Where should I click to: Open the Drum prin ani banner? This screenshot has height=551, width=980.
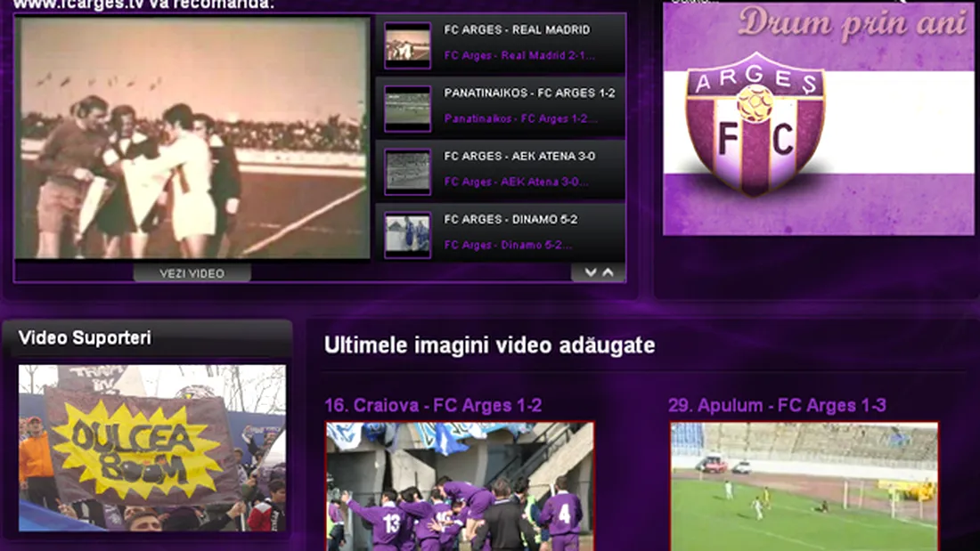click(818, 118)
